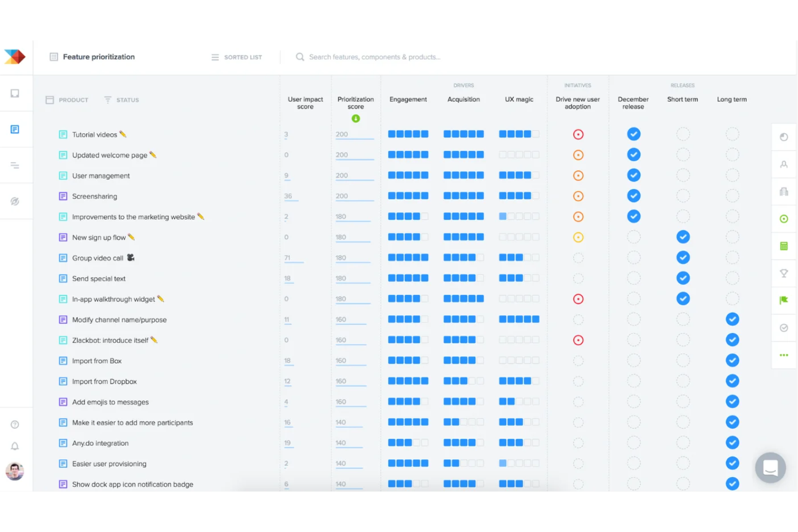Image resolution: width=798 pixels, height=532 pixels.
Task: Open the Help question mark icon
Action: tap(15, 425)
